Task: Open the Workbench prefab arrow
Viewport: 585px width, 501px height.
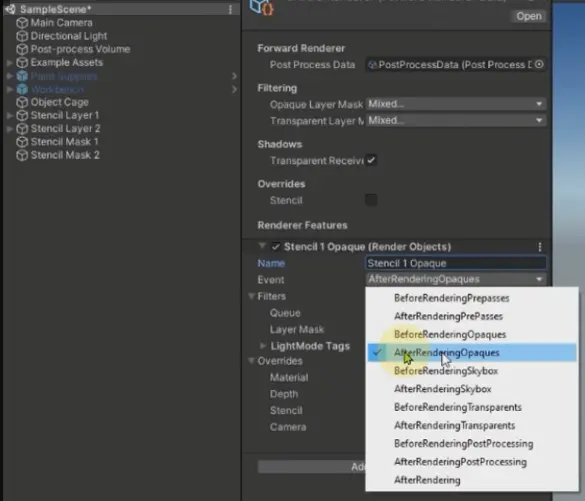Action: tap(234, 90)
